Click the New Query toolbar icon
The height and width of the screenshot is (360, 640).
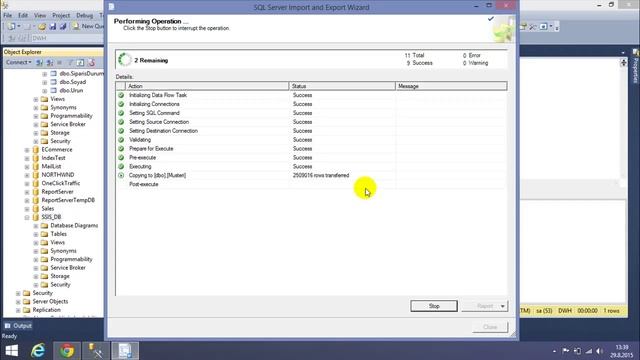pyautogui.click(x=76, y=26)
